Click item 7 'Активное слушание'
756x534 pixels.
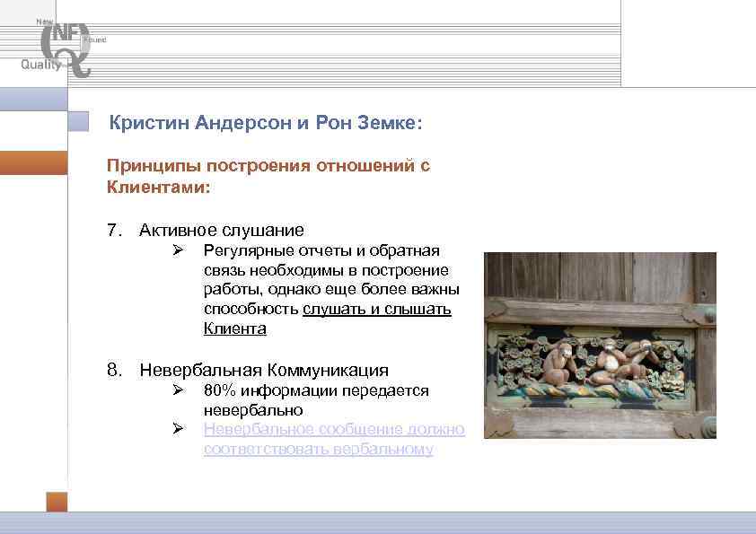coord(221,230)
